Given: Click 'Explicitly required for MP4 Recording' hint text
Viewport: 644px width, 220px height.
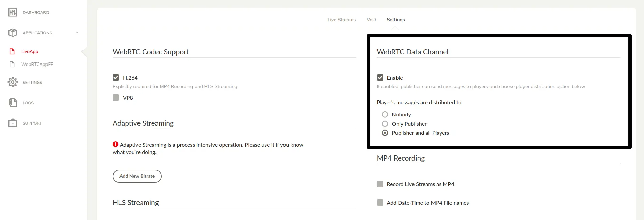Looking at the screenshot, I should click(x=175, y=87).
